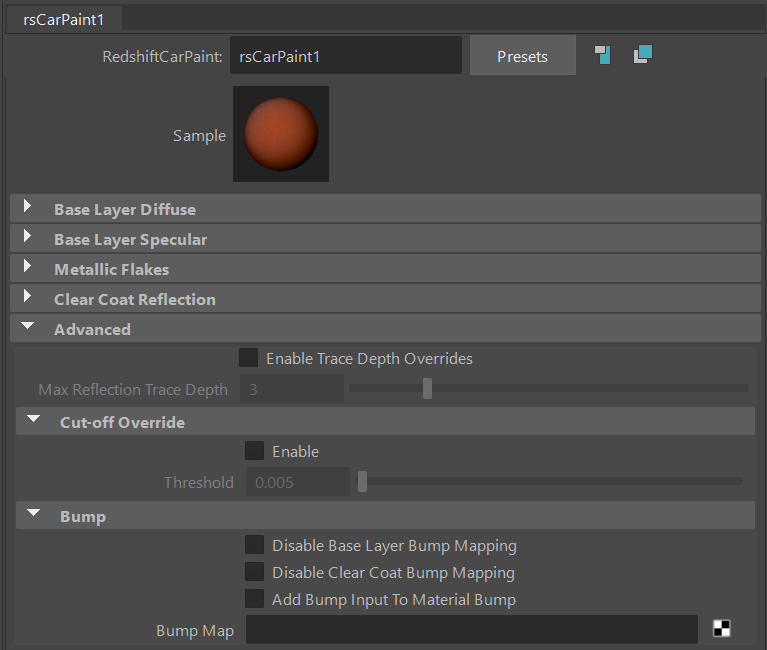Screen dimensions: 767x650
Task: Click the Max Reflection Trace Depth label
Action: (133, 389)
